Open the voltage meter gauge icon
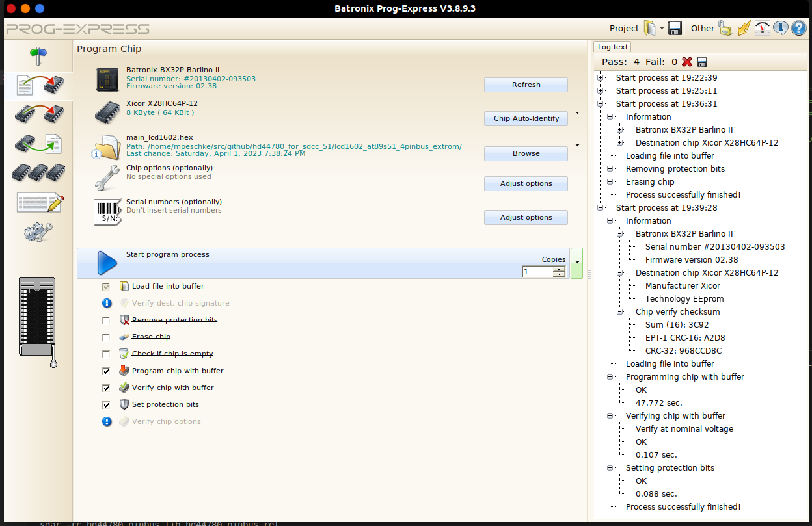Viewport: 812px width, 526px height. tap(762, 28)
